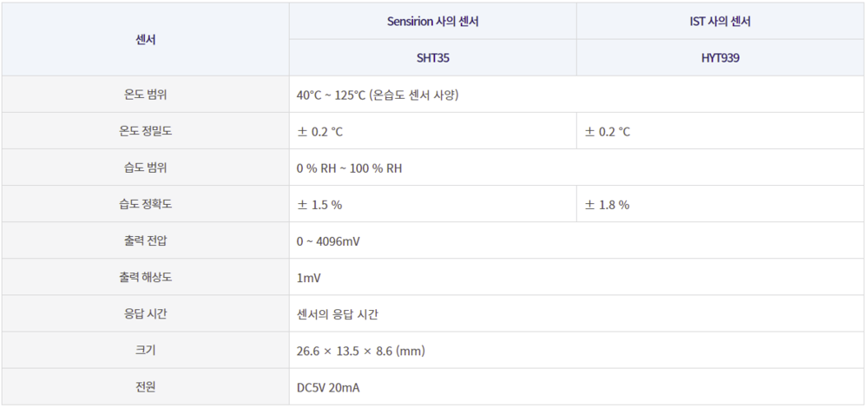Select the 온도 범위 row label
This screenshot has height=408, width=868.
point(145,95)
